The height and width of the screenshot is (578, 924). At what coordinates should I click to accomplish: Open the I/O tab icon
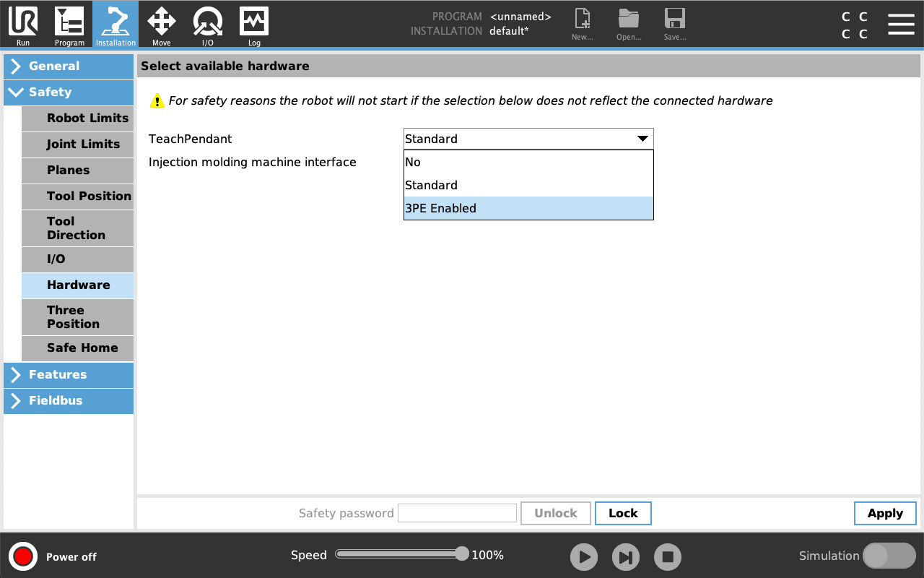[208, 23]
